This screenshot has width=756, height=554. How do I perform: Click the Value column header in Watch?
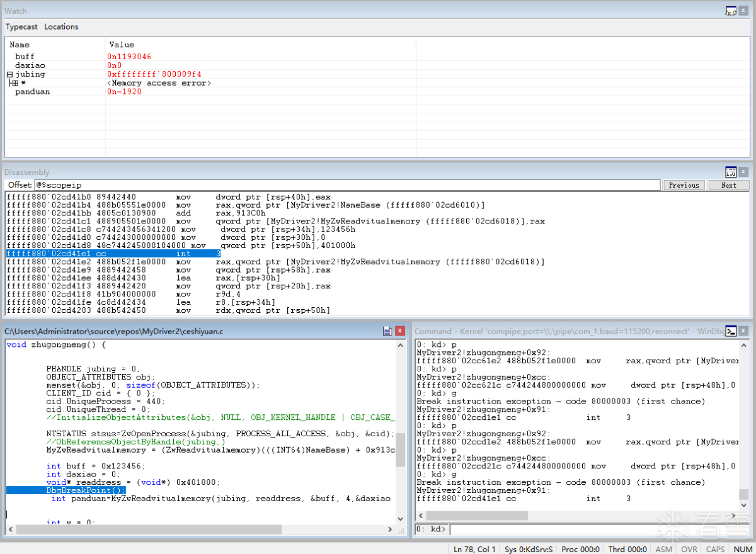click(x=260, y=45)
